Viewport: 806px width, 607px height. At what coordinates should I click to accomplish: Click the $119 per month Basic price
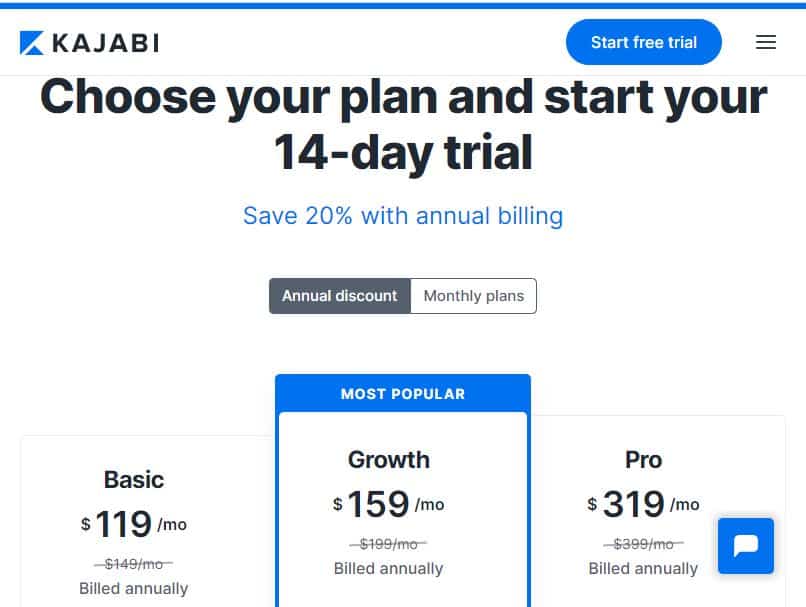134,524
